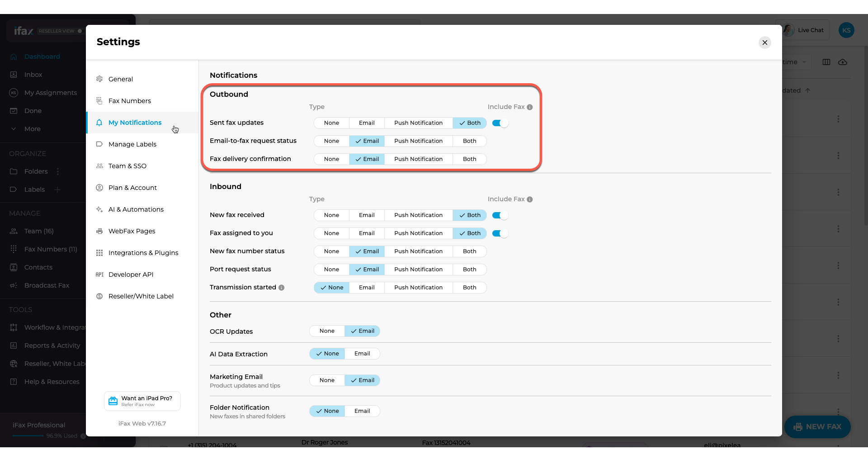Image resolution: width=868 pixels, height=464 pixels.
Task: Select Email for Sent fax updates notifications
Action: pos(367,123)
